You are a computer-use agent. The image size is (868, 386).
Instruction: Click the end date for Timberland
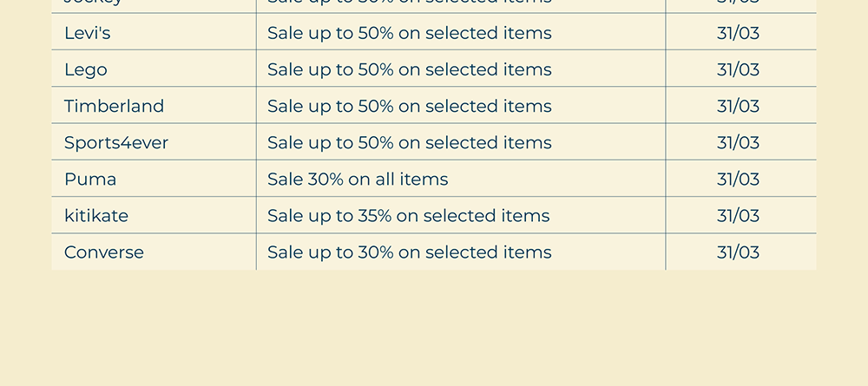(738, 106)
